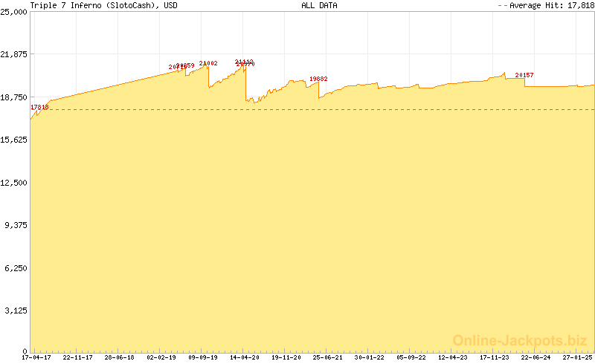Select the 25-06-21 date on x-axis
The width and height of the screenshot is (595, 364).
(327, 357)
